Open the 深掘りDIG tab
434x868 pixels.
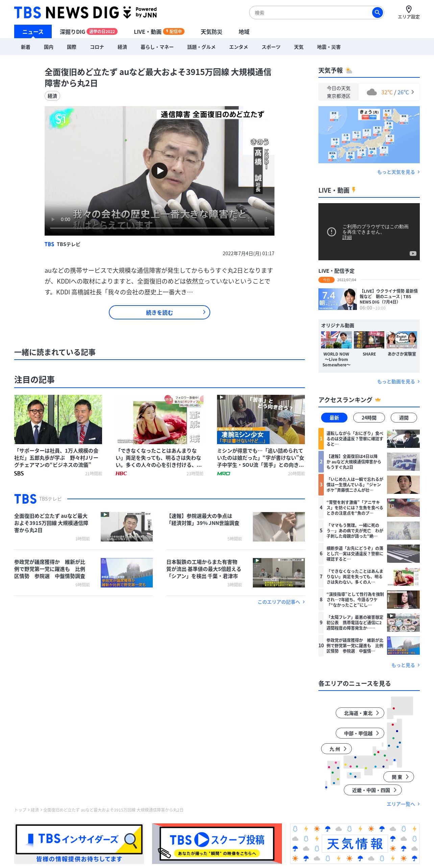89,32
